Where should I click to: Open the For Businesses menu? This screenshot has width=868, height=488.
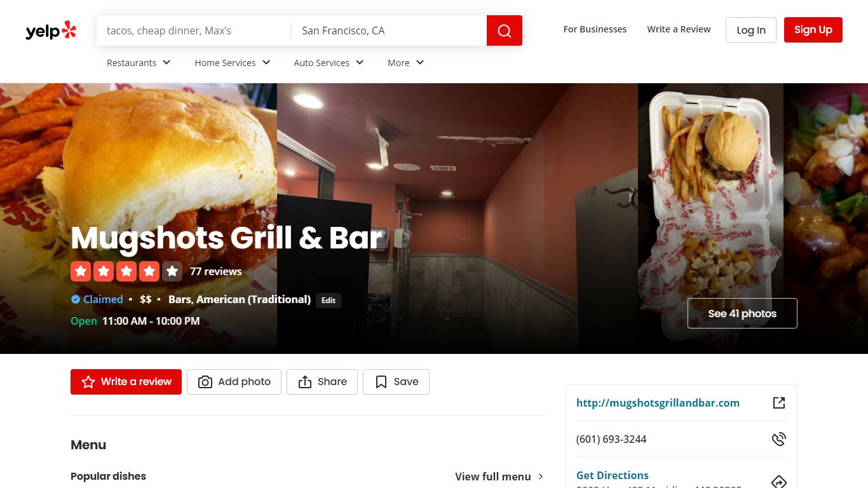(x=595, y=29)
